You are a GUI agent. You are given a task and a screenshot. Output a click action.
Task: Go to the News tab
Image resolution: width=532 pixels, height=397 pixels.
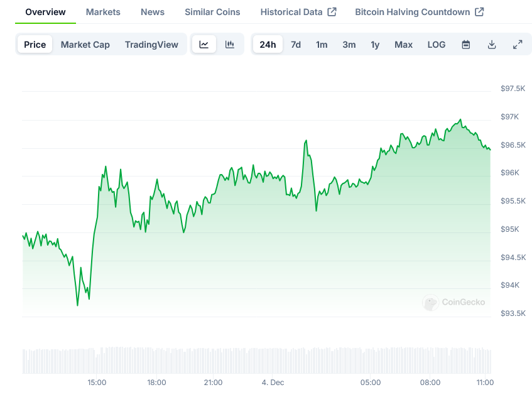pyautogui.click(x=153, y=12)
